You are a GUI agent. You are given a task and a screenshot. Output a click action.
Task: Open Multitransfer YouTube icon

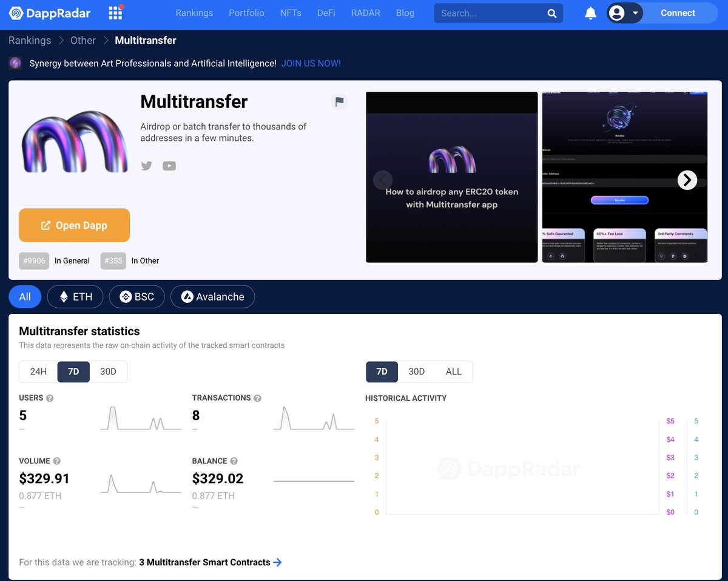tap(169, 166)
